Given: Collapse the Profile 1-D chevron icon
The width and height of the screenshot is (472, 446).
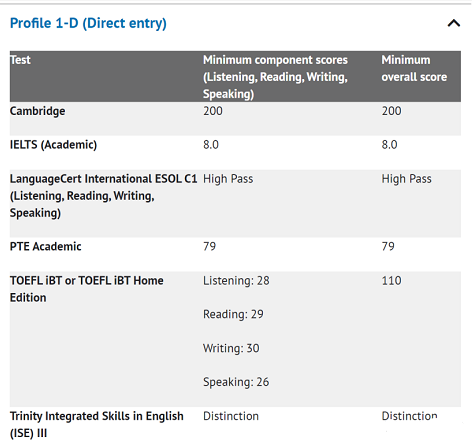Looking at the screenshot, I should click(x=454, y=23).
